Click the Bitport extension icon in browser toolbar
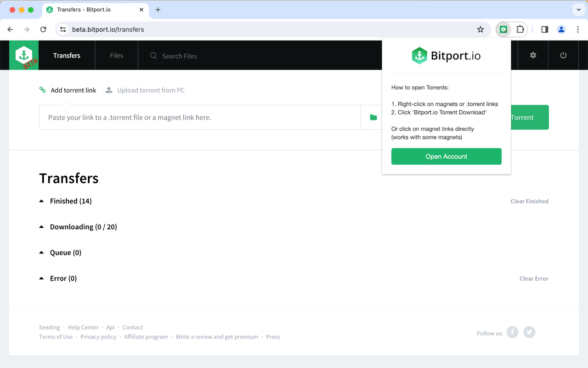The width and height of the screenshot is (588, 368). pyautogui.click(x=503, y=29)
